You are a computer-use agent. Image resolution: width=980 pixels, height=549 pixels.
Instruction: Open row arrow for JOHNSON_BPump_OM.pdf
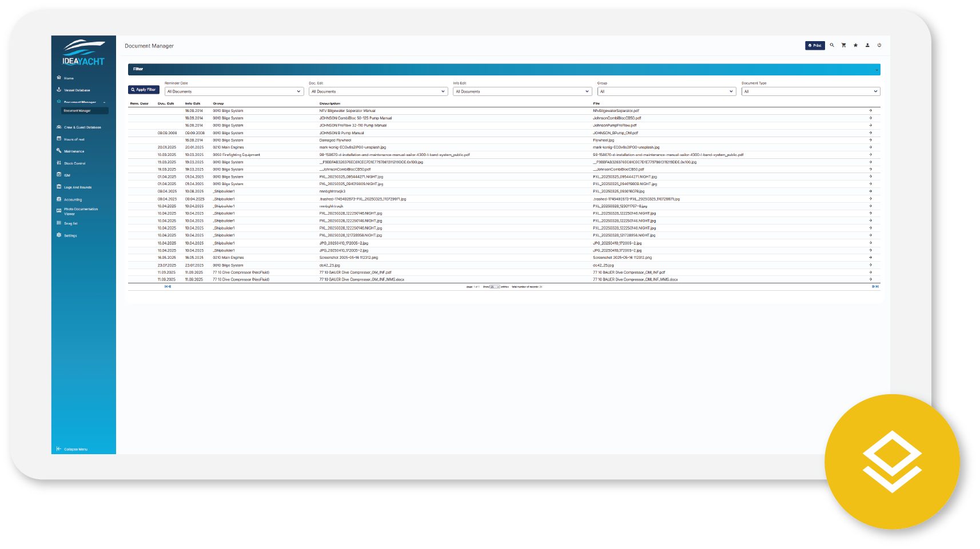pos(870,133)
